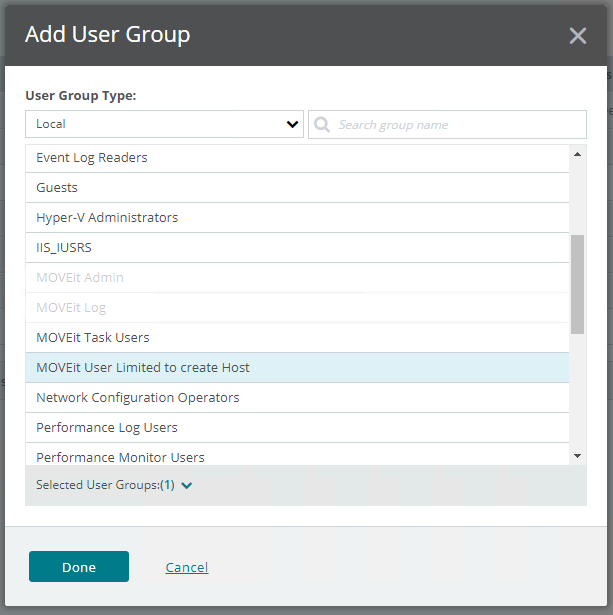Click the list scrollbar up arrow
Viewport: 613px width, 615px height.
pos(577,154)
